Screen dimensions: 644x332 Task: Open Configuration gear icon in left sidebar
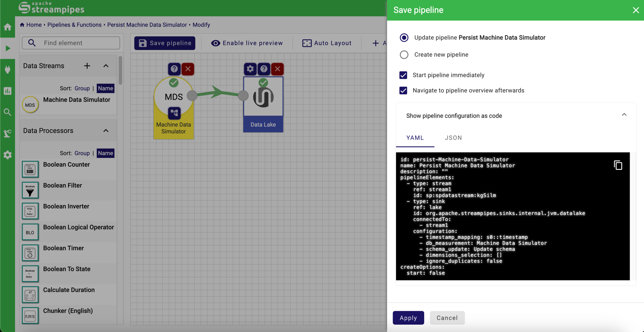8,155
